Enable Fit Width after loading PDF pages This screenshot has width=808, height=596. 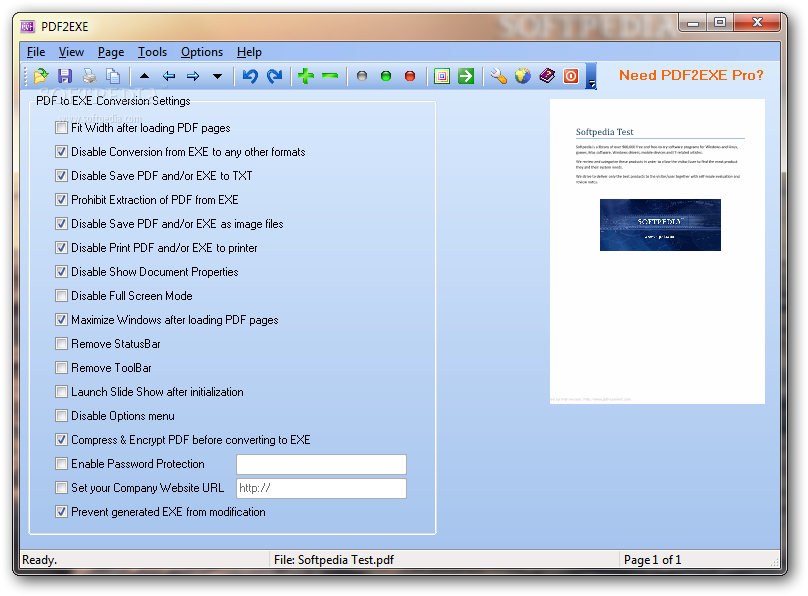pyautogui.click(x=61, y=128)
